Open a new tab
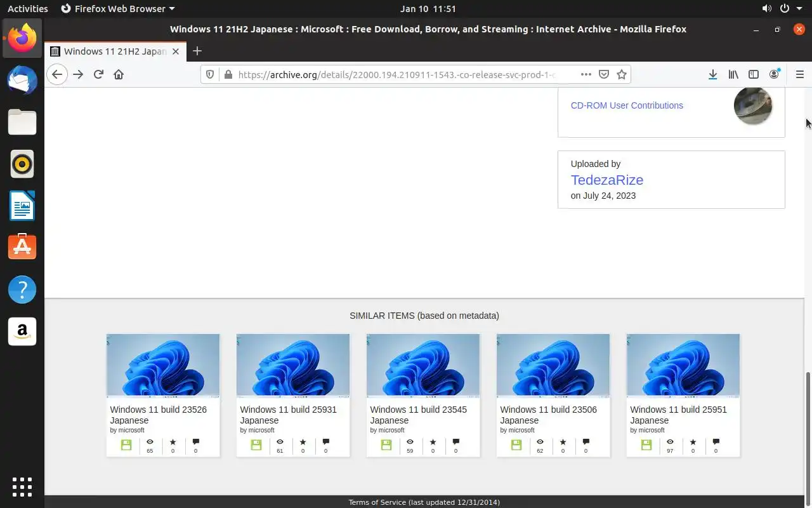The width and height of the screenshot is (812, 508). 197,51
